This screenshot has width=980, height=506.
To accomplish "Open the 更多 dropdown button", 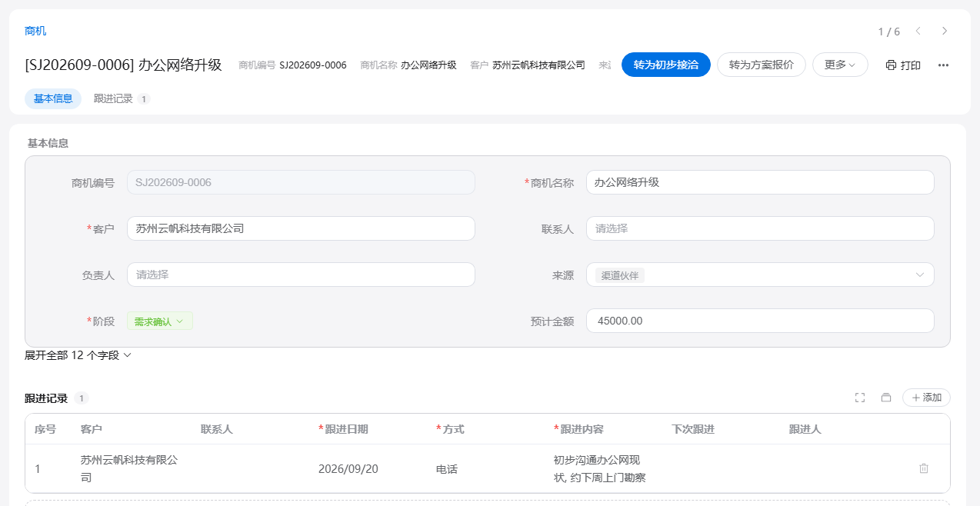I will point(840,65).
